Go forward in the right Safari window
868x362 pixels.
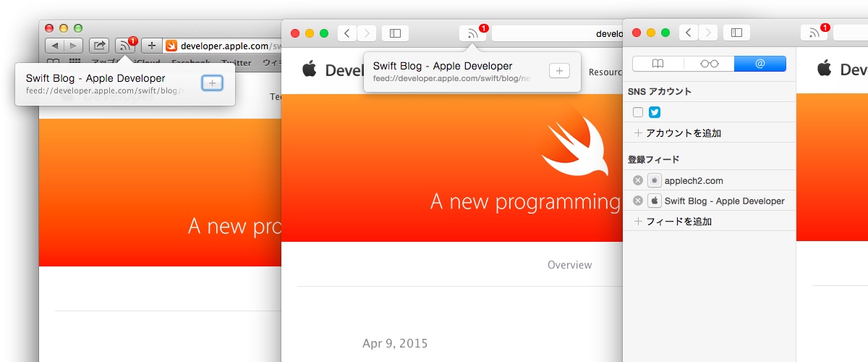coord(709,33)
